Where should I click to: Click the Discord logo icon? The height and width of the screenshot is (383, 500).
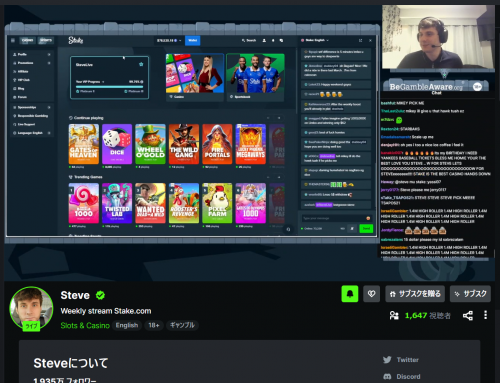point(387,377)
